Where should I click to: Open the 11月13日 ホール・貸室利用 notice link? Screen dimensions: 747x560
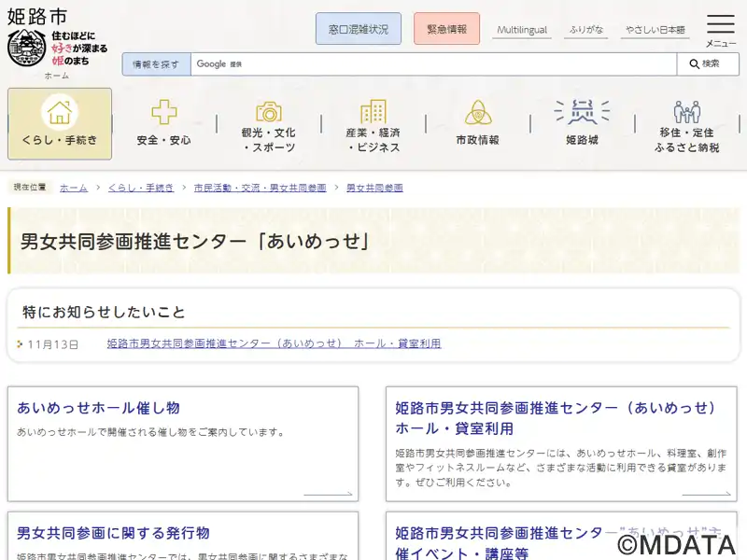tap(274, 343)
